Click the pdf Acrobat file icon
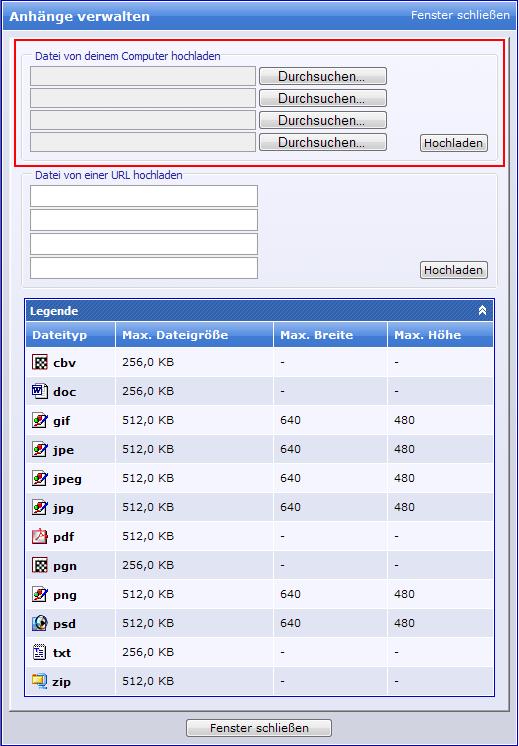Screen dimensions: 519x746 (40, 537)
